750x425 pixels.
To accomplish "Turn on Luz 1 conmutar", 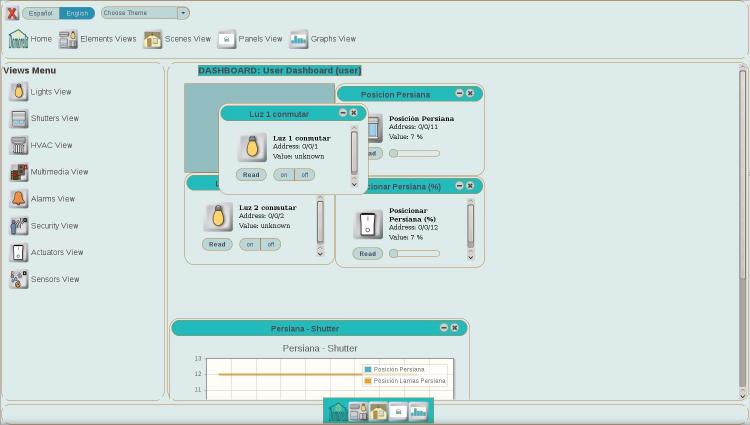I will pos(284,175).
